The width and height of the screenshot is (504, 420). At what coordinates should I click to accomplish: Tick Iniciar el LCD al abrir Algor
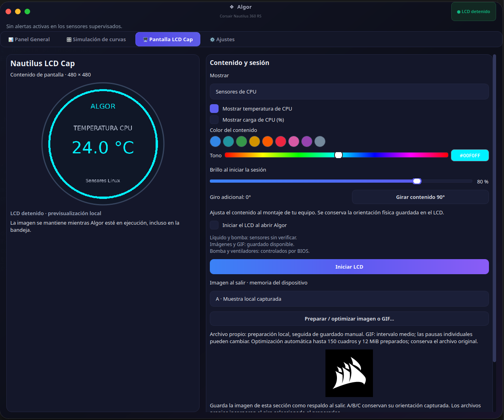tap(214, 225)
